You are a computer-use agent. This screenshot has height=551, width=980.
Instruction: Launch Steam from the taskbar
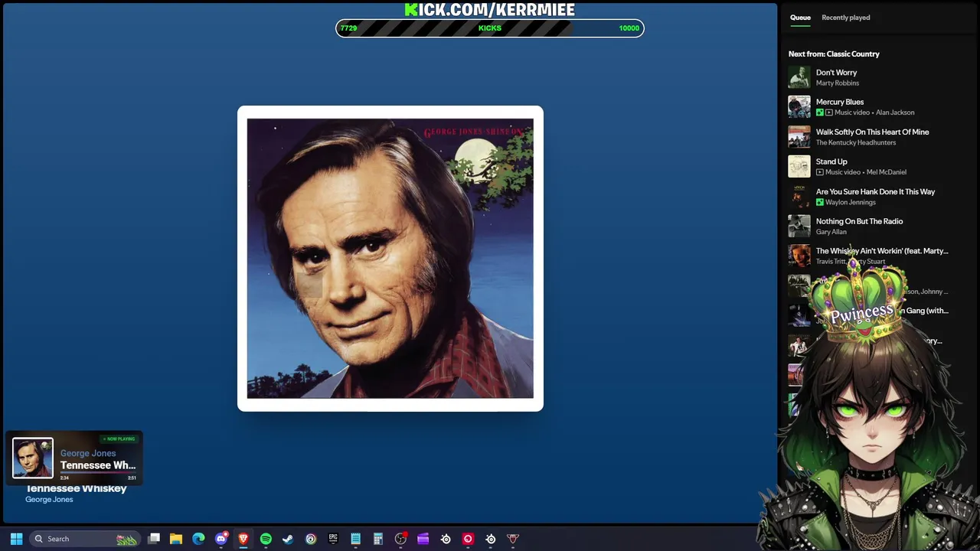[x=288, y=539]
